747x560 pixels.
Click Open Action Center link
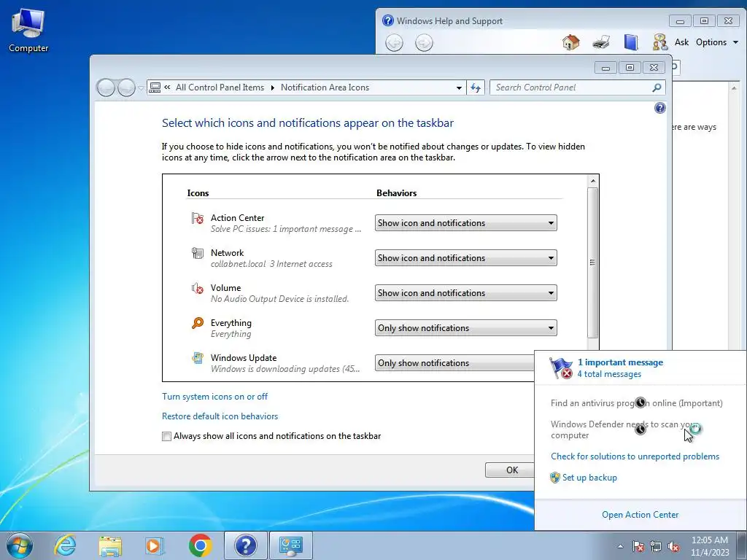tap(640, 515)
